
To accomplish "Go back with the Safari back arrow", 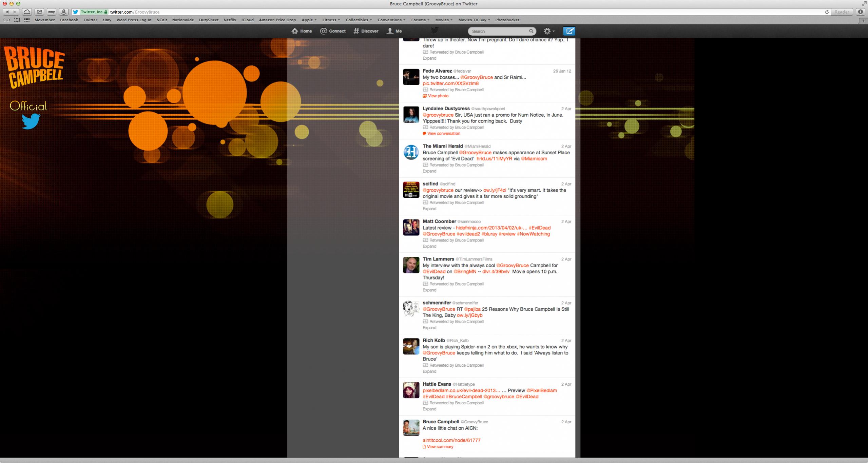I will click(x=7, y=12).
